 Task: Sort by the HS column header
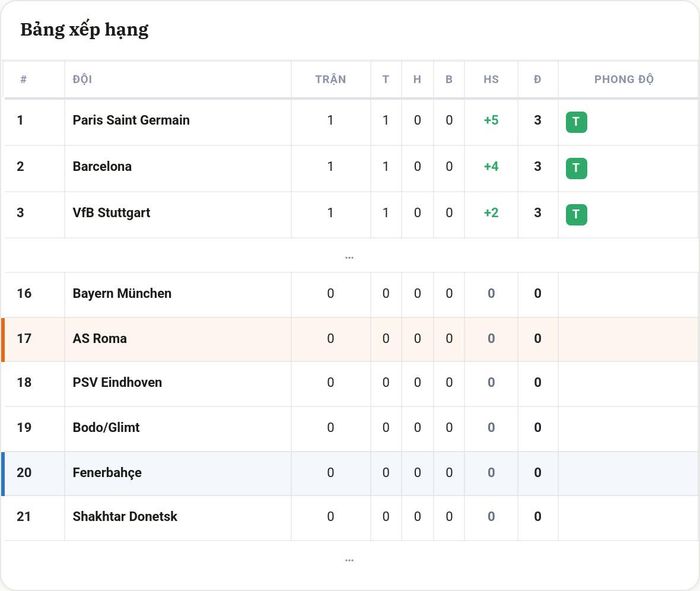tap(491, 79)
